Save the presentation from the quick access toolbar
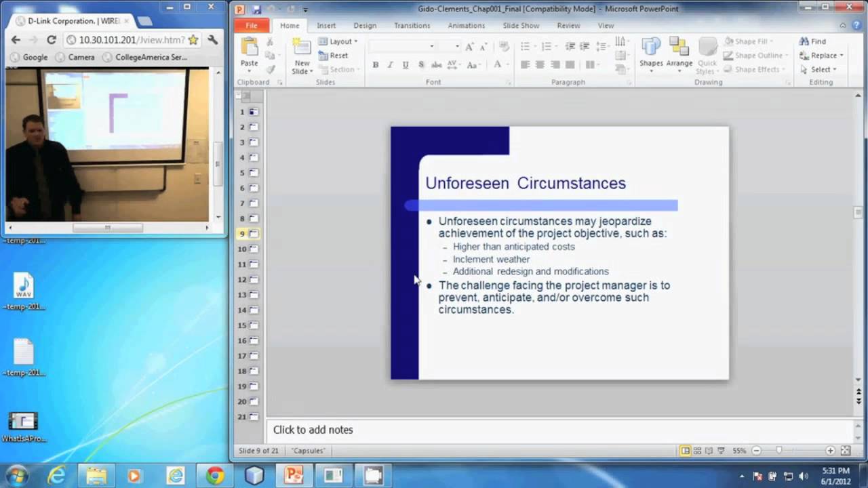Image resolution: width=868 pixels, height=488 pixels. pyautogui.click(x=256, y=9)
